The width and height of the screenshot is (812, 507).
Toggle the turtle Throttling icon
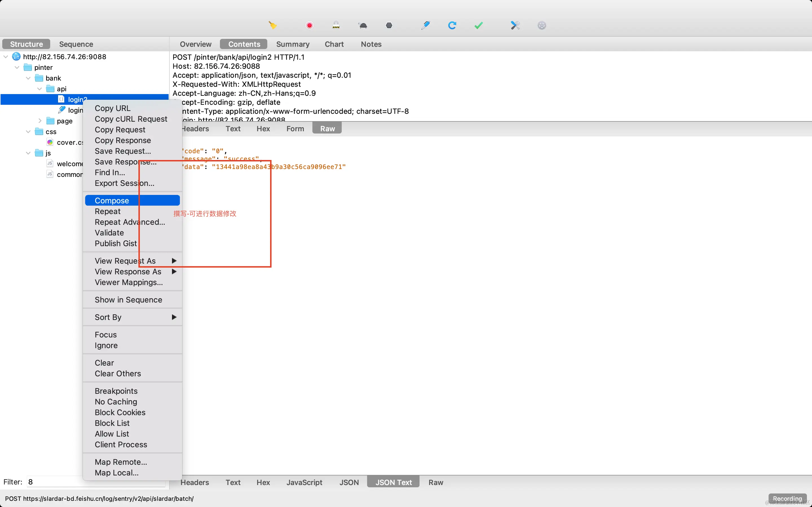[x=363, y=25]
